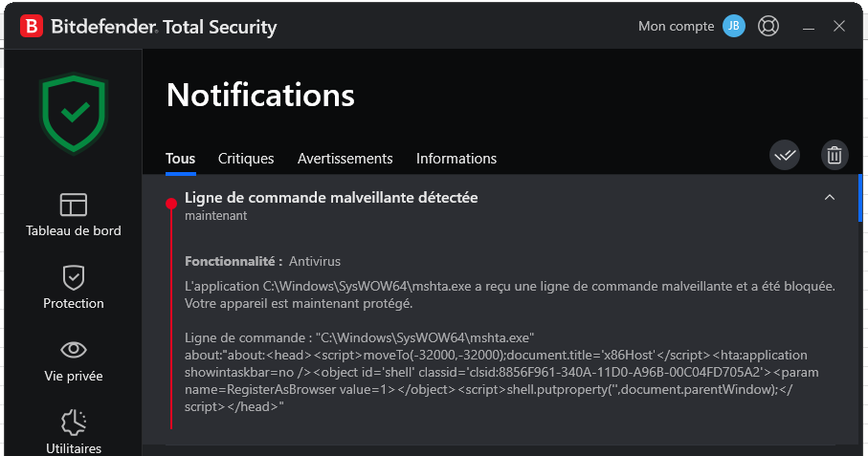Click the red critical notification dot
Image resolution: width=868 pixels, height=456 pixels.
[171, 204]
